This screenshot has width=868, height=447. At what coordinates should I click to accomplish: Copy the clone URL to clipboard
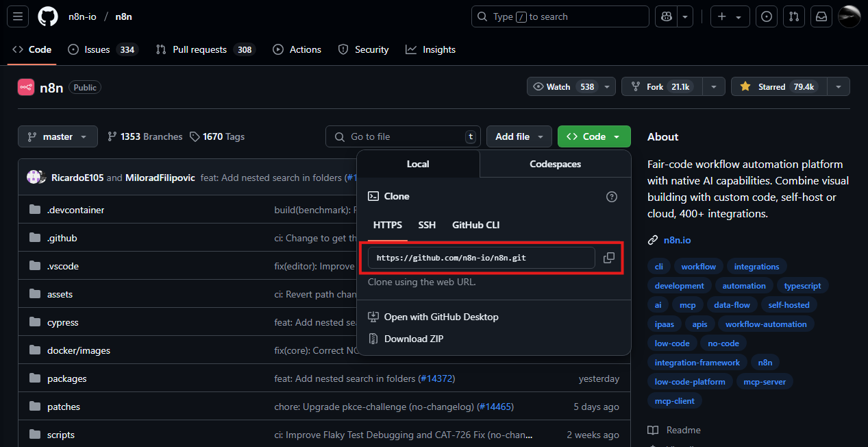609,258
